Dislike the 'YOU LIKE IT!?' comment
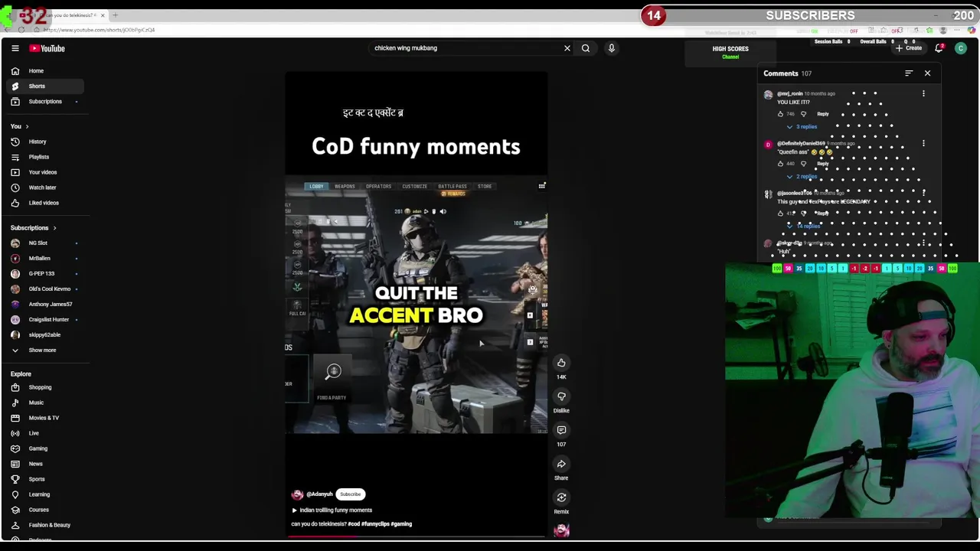This screenshot has width=980, height=551. click(x=803, y=114)
